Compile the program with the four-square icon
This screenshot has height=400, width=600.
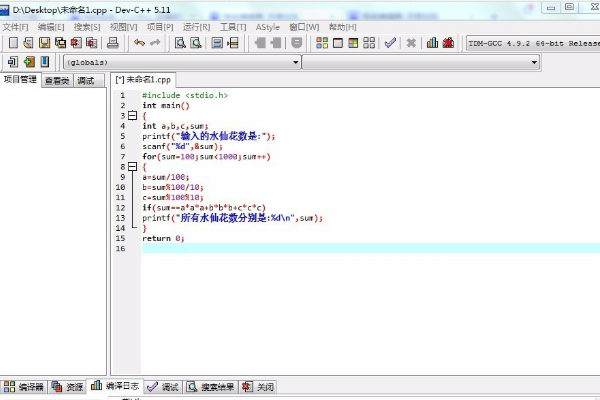(322, 42)
